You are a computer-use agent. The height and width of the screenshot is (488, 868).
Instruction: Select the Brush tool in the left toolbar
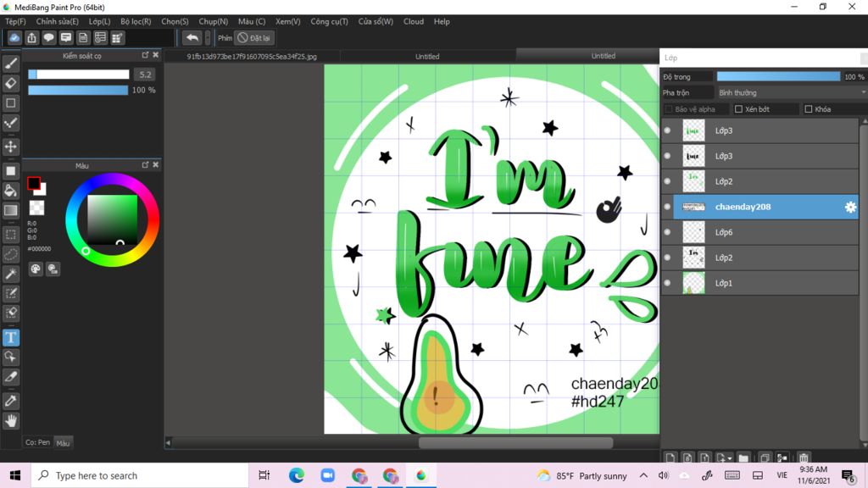pyautogui.click(x=10, y=64)
